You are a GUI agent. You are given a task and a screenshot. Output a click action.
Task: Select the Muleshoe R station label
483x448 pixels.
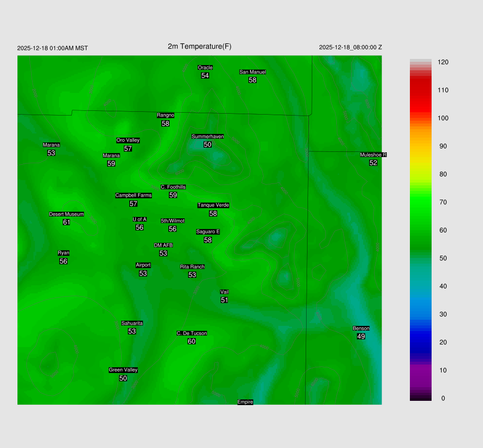373,155
